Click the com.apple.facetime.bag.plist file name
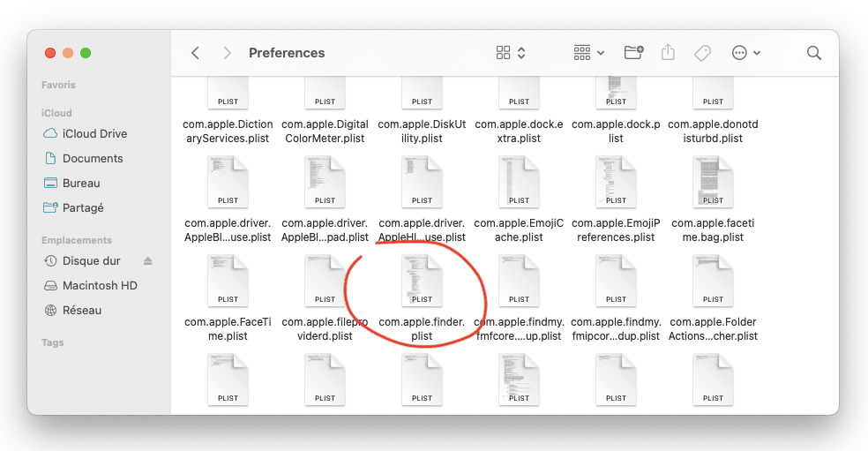868x451 pixels. point(713,230)
